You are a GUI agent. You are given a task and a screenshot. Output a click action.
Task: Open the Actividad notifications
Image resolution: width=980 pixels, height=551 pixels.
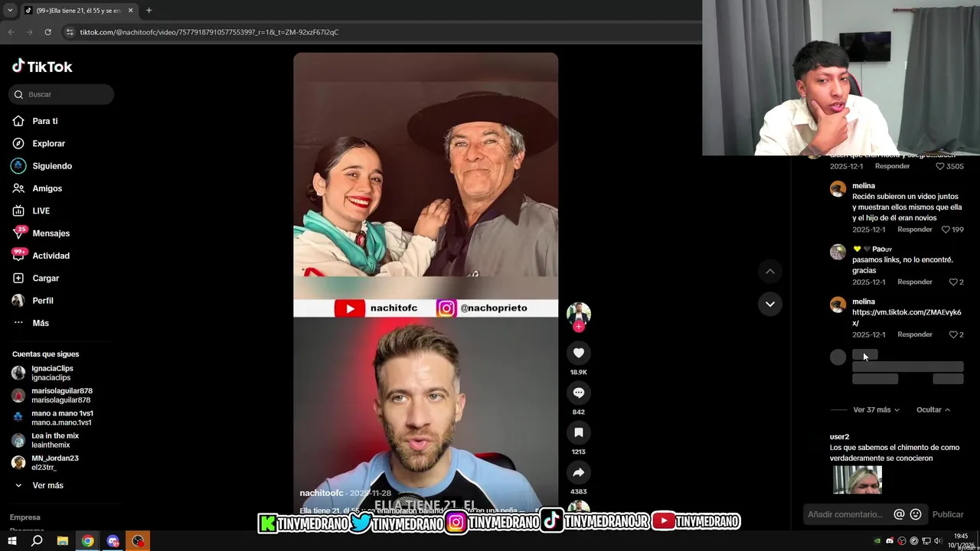pos(51,256)
